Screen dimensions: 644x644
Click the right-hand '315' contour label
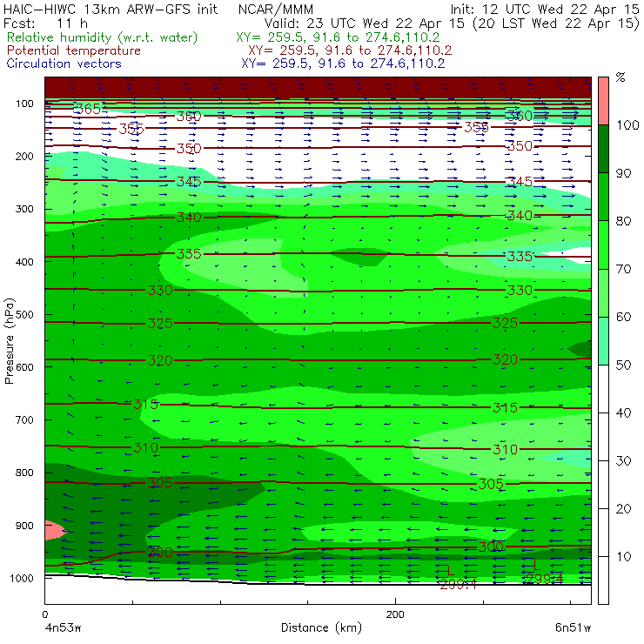[505, 407]
